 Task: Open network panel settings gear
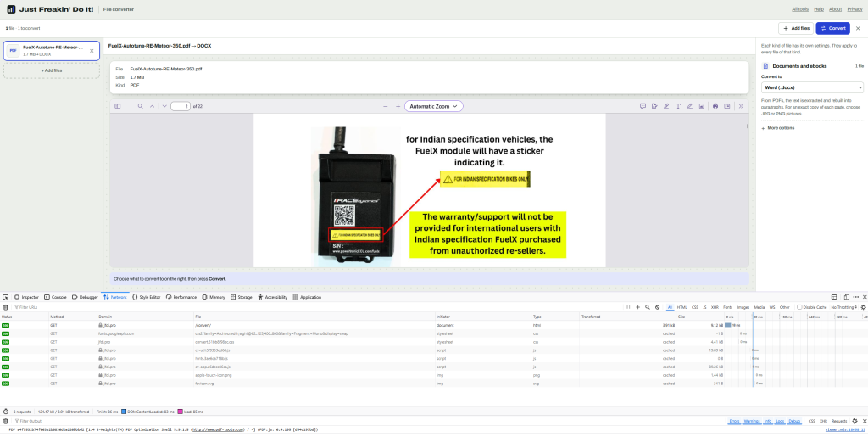pyautogui.click(x=864, y=307)
